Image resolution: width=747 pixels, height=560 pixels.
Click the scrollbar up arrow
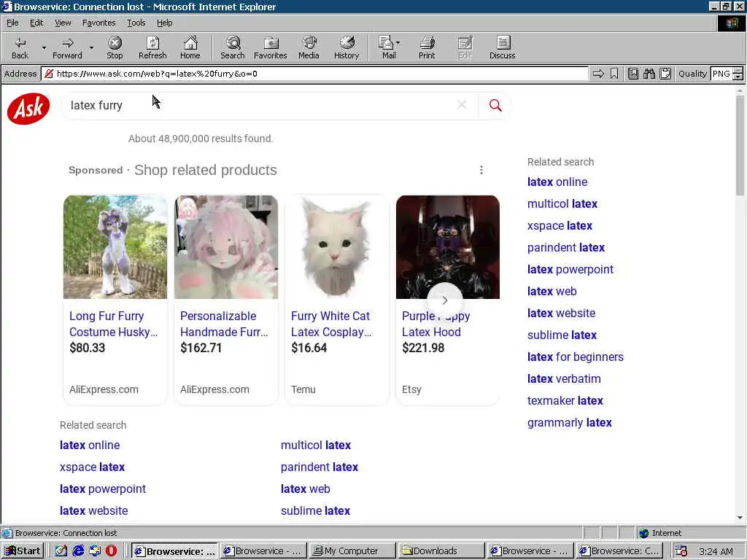pyautogui.click(x=740, y=90)
